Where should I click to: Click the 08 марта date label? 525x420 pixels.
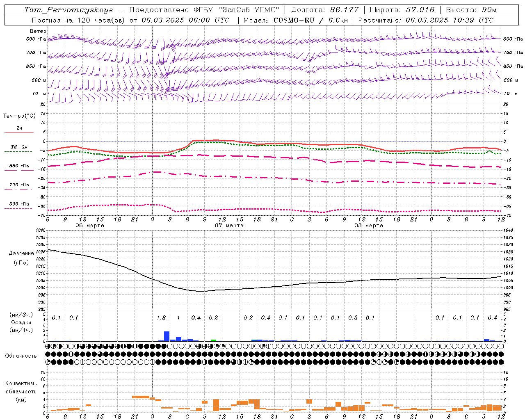click(369, 226)
